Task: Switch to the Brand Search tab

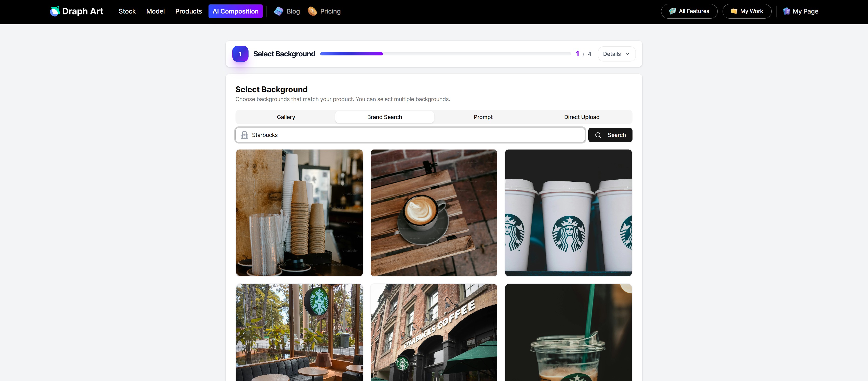Action: coord(384,117)
